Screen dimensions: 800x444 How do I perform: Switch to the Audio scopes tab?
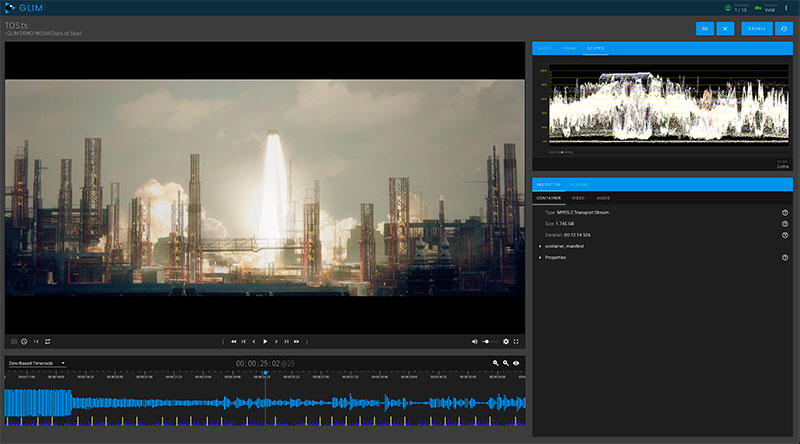[544, 48]
